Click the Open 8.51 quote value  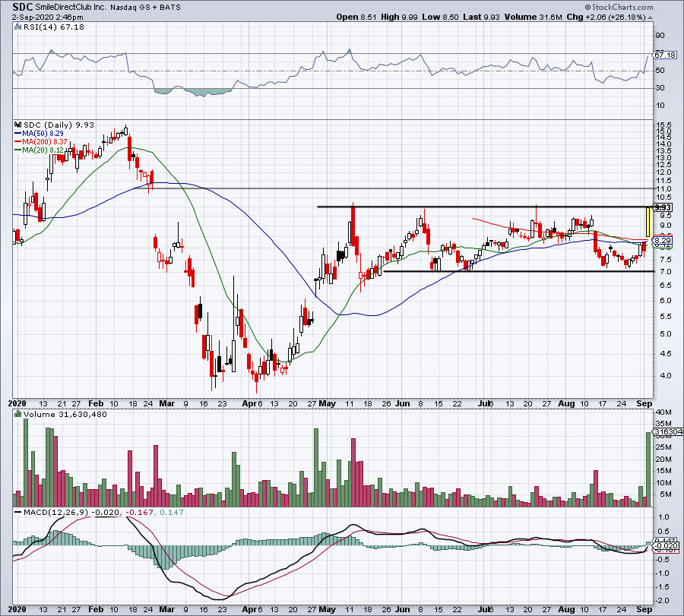coord(356,17)
